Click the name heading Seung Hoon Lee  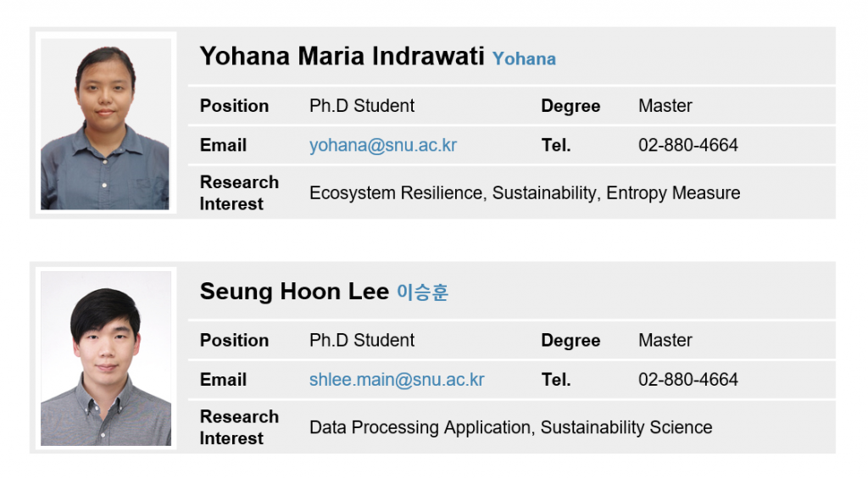[294, 292]
